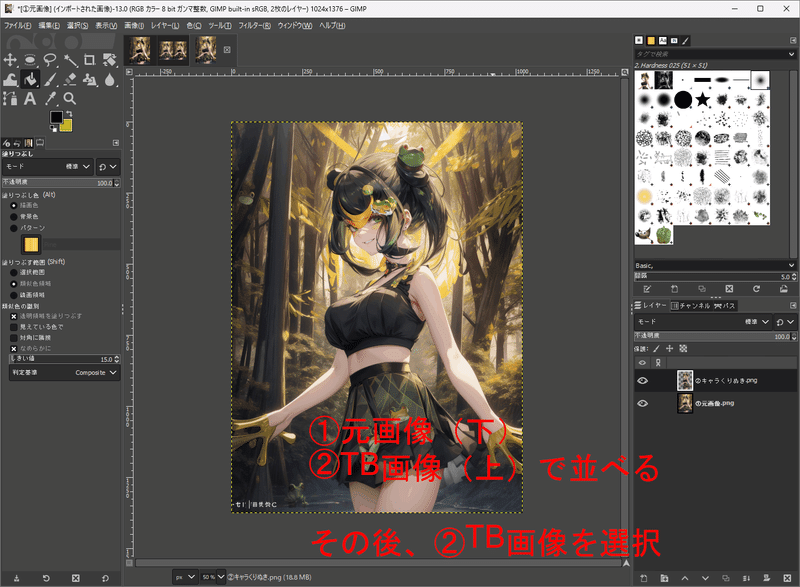Select the Crop tool
The width and height of the screenshot is (800, 587).
(x=90, y=60)
